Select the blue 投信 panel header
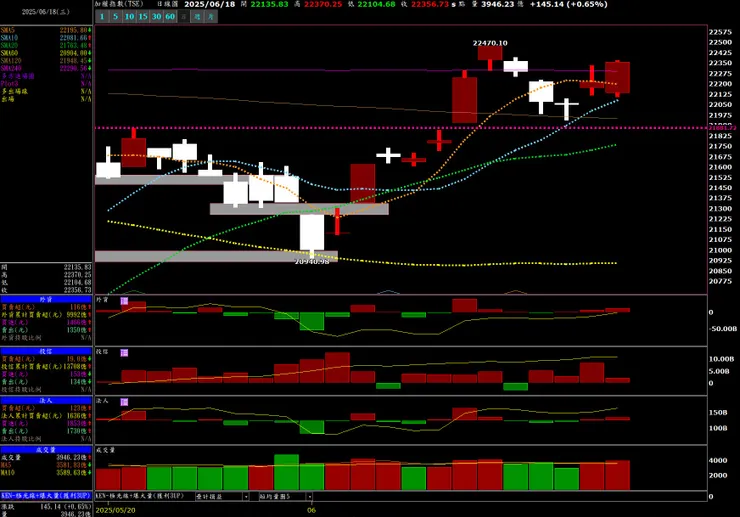Screen dimensions: 740x517 coord(46,351)
